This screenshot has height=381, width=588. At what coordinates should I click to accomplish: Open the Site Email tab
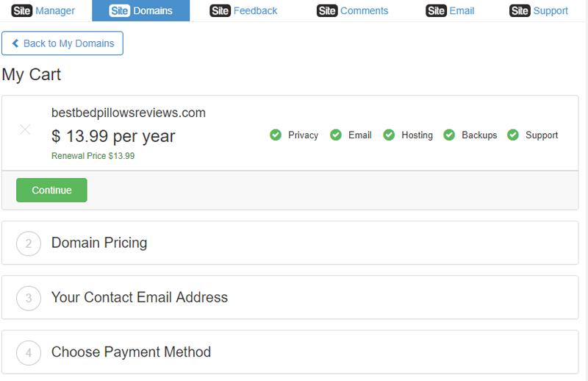[450, 10]
